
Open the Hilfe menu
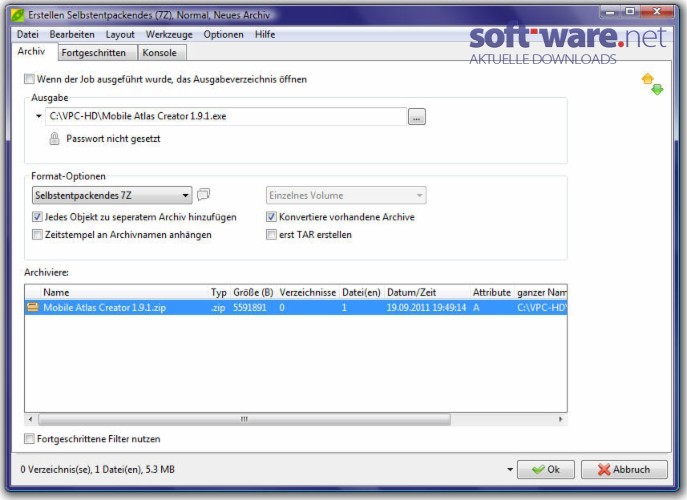coord(265,34)
